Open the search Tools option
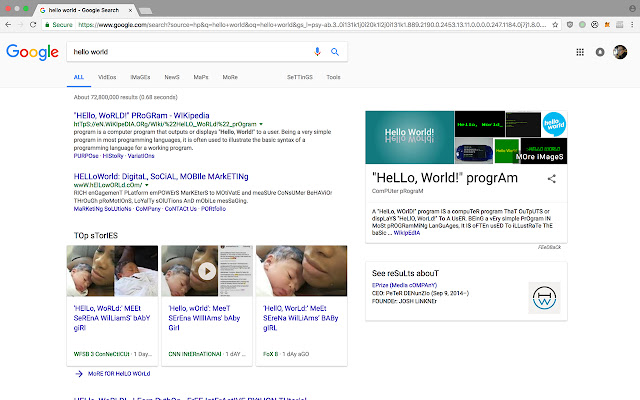 point(333,77)
